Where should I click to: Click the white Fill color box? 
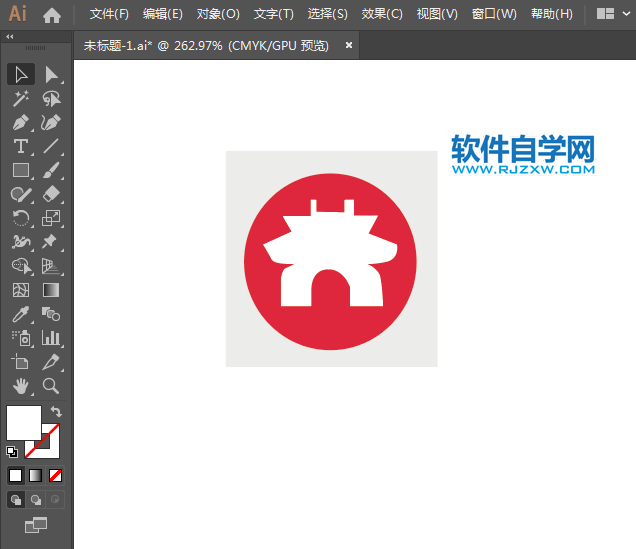click(24, 422)
